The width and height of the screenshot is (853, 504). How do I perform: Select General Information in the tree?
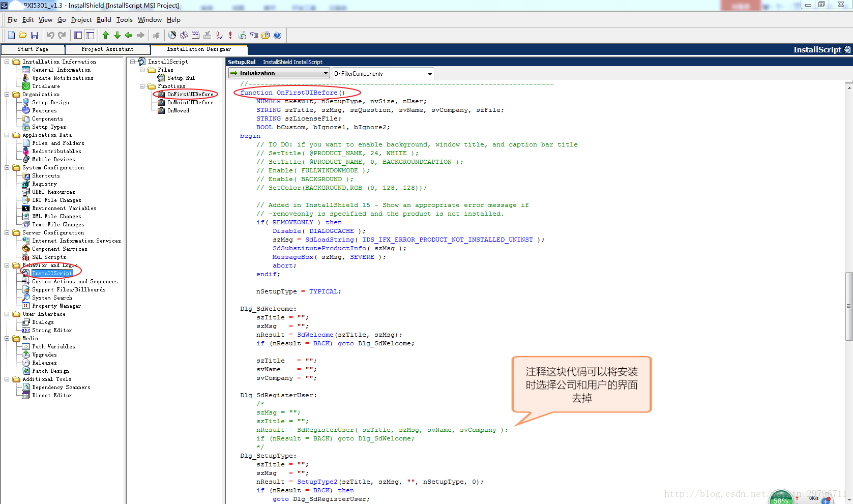tap(61, 70)
